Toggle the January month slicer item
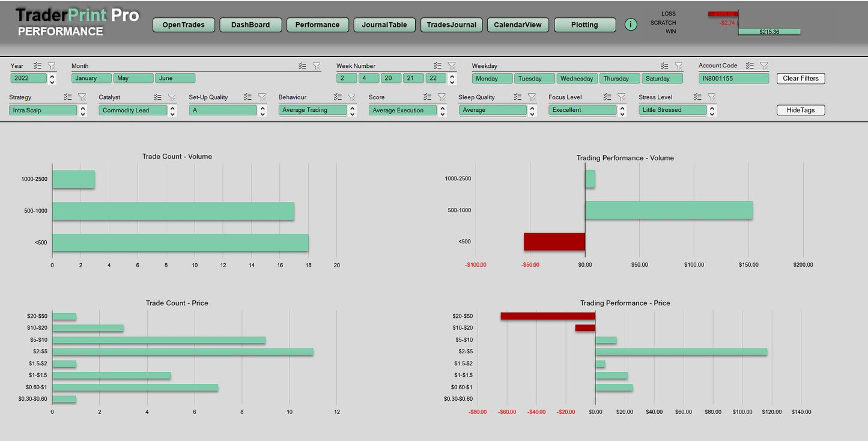Image resolution: width=868 pixels, height=441 pixels. pyautogui.click(x=91, y=78)
